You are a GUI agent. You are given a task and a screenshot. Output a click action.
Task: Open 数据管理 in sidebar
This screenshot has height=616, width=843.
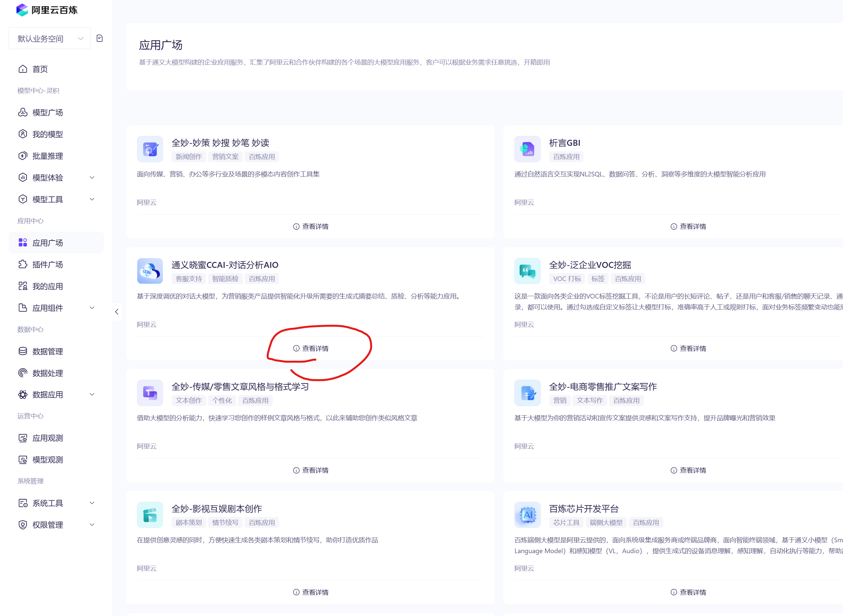click(x=47, y=351)
